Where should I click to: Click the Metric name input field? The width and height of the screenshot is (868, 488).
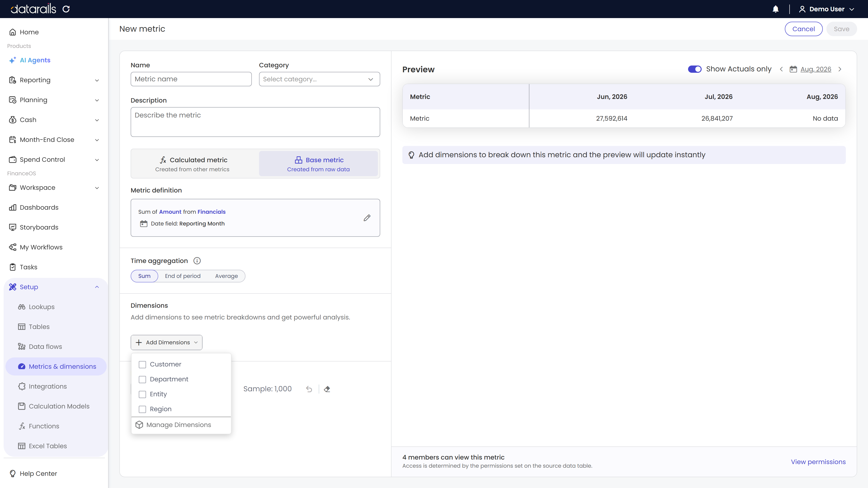pos(191,79)
